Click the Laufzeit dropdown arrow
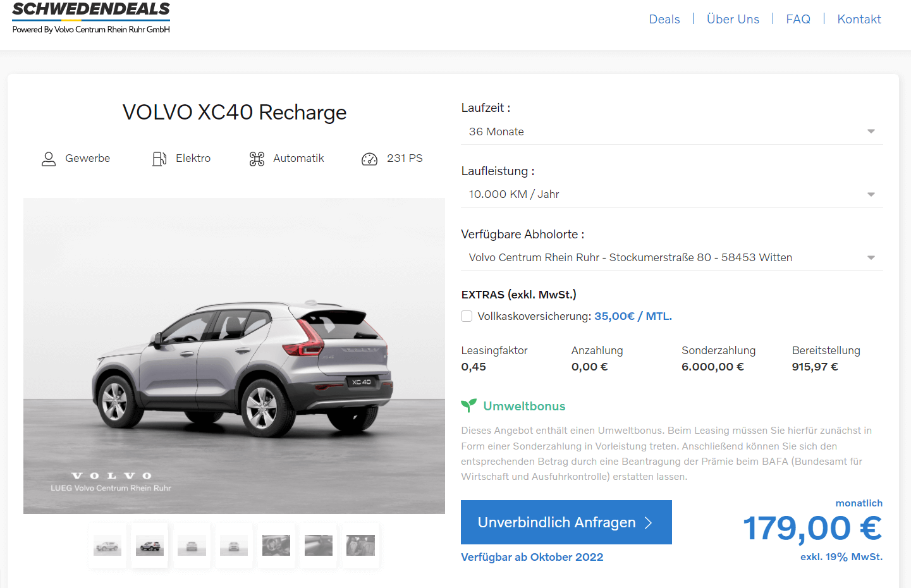Viewport: 911px width, 588px height. pos(871,132)
